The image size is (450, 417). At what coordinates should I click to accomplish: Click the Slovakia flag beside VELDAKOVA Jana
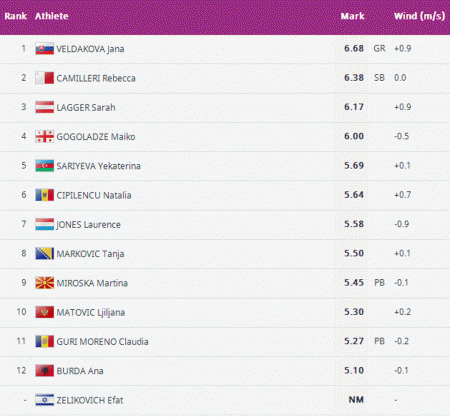click(x=45, y=49)
